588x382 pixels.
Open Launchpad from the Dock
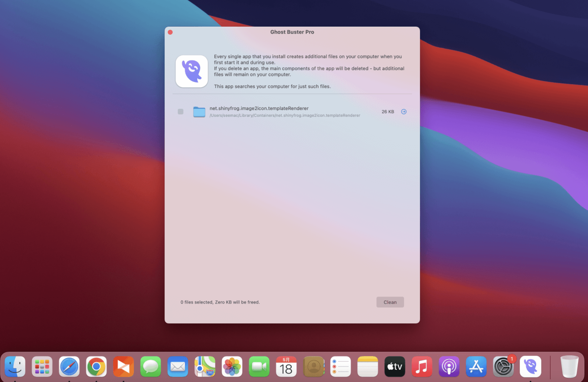point(42,367)
